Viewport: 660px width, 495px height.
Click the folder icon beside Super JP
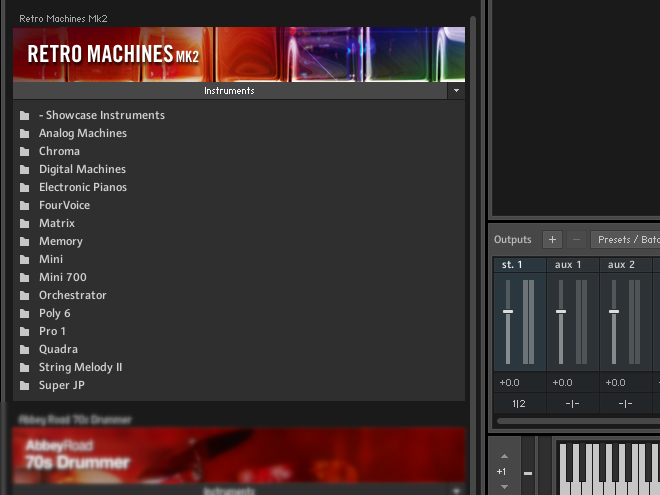tap(25, 386)
